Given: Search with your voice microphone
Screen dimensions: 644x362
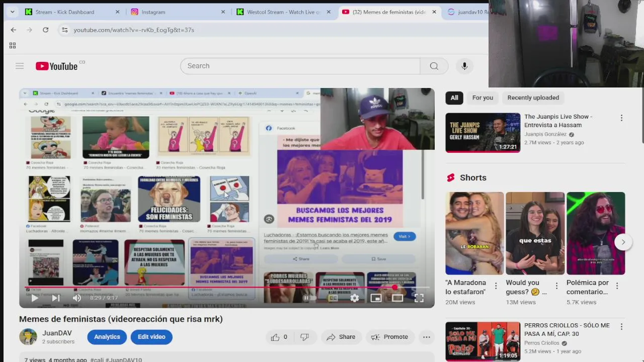Looking at the screenshot, I should 464,66.
